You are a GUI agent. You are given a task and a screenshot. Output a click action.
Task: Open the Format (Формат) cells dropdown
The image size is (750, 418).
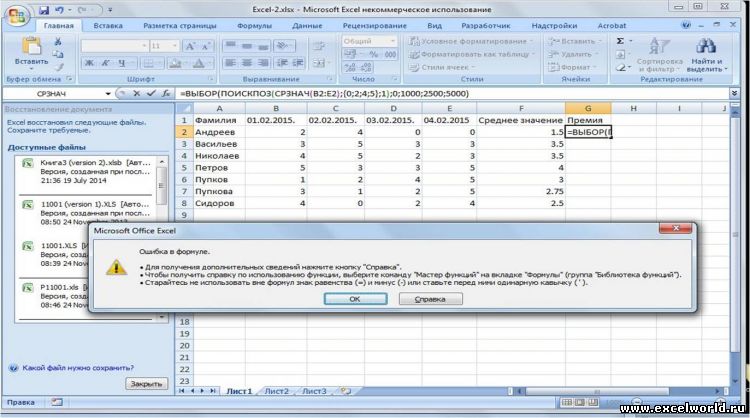[x=573, y=67]
